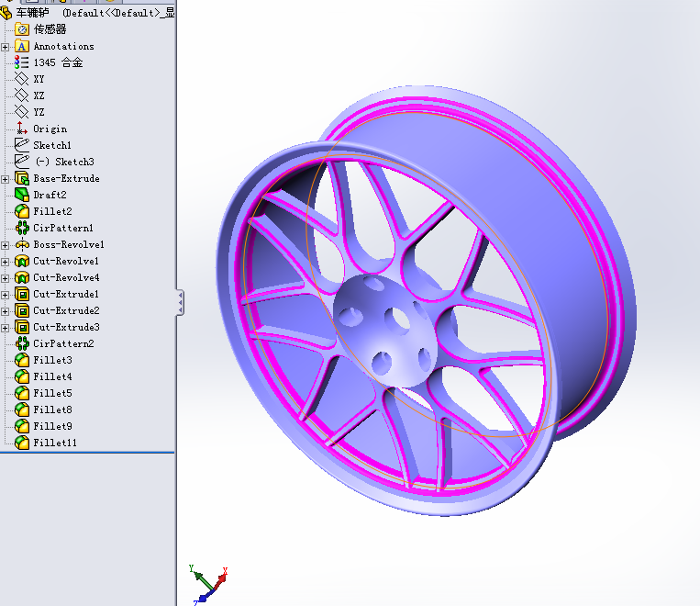The image size is (700, 606).
Task: Click the CirPattern1 pattern icon
Action: (22, 228)
